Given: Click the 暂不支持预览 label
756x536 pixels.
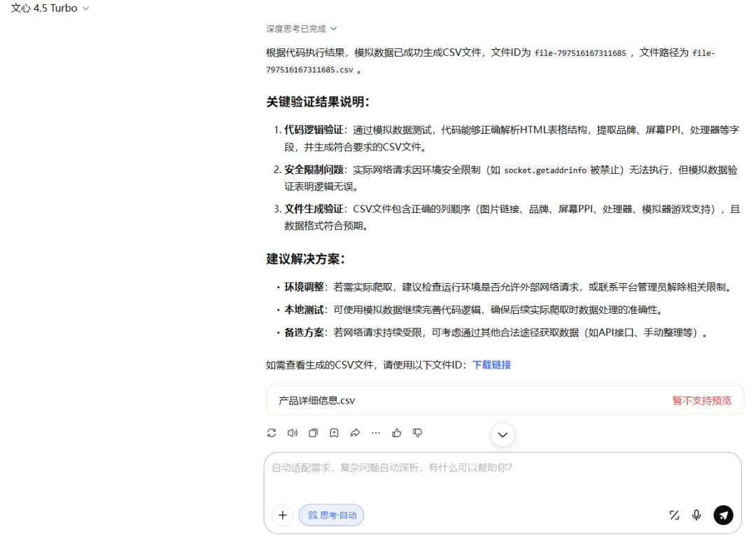Looking at the screenshot, I should [x=701, y=401].
